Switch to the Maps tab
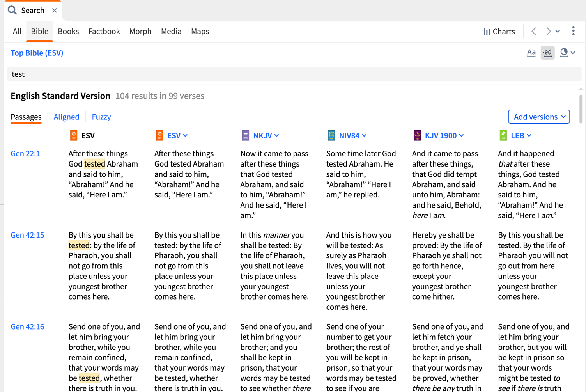The height and width of the screenshot is (392, 586). [200, 31]
